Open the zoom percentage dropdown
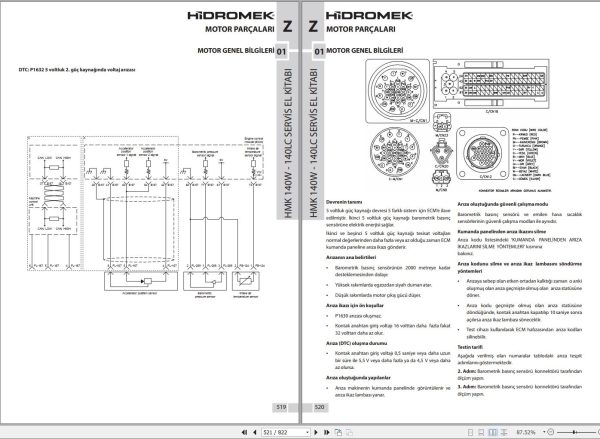This screenshot has width=600, height=439. 544,432
